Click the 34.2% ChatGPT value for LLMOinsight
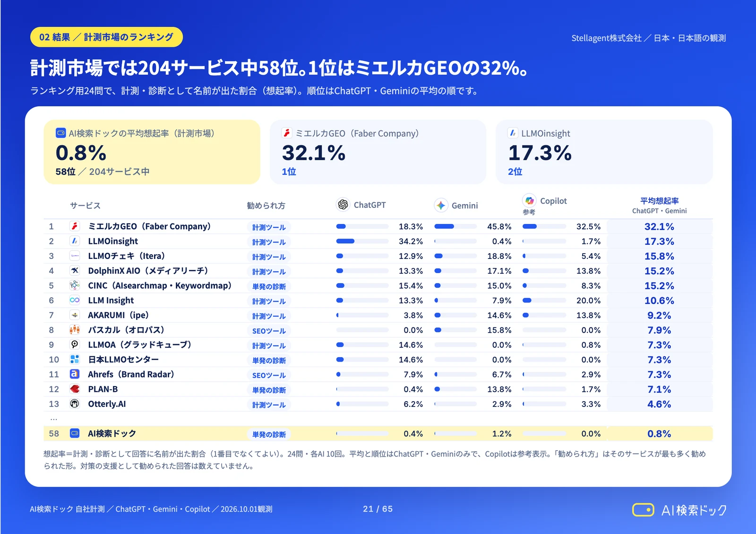Screen dimensions: 756x534 (x=411, y=241)
